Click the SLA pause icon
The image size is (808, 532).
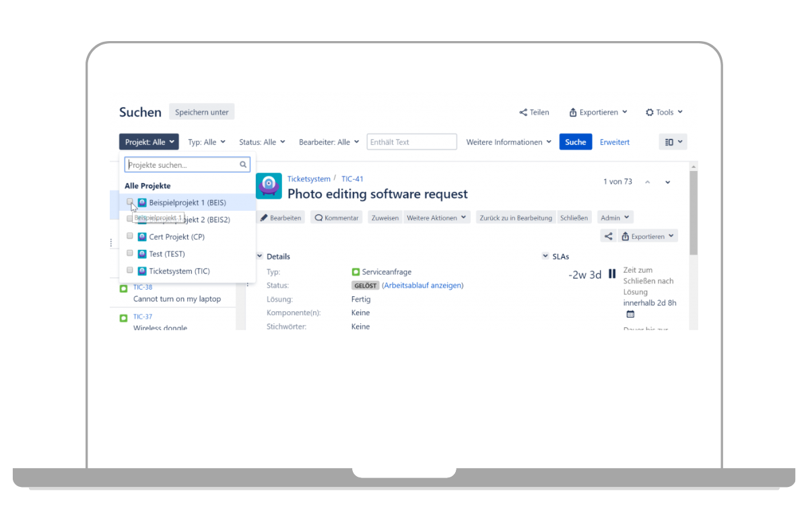[612, 274]
